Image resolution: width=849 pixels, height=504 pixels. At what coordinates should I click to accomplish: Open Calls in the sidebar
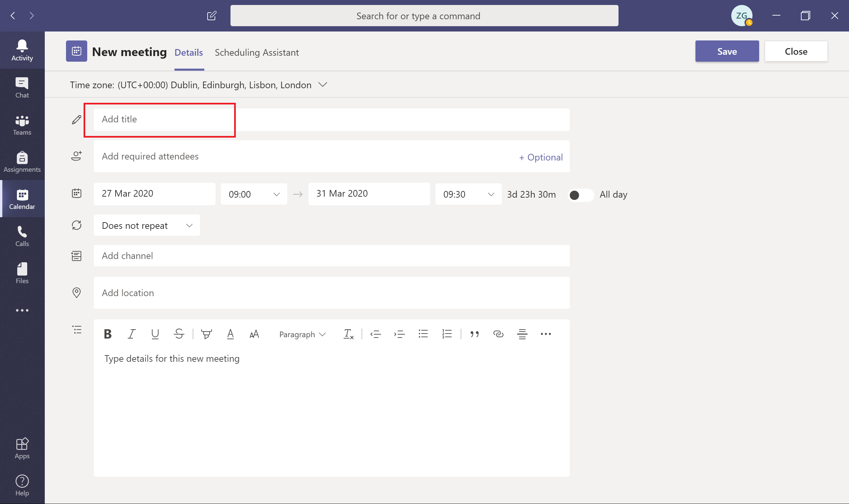(x=22, y=236)
